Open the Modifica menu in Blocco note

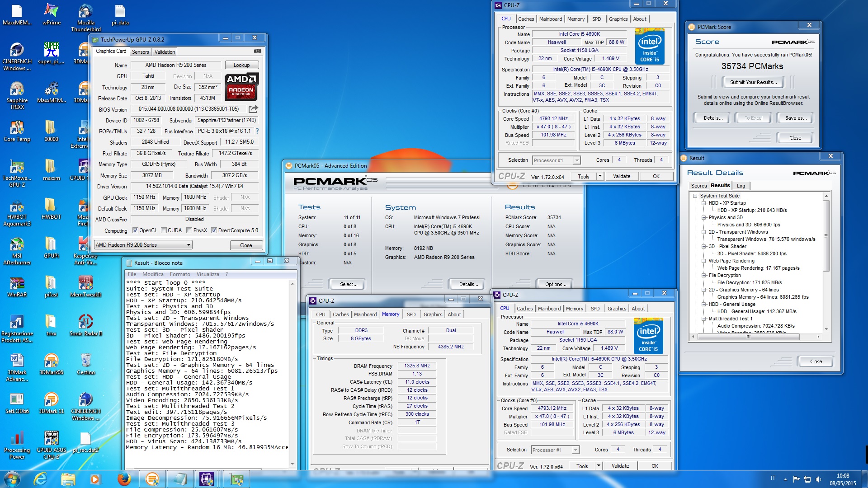pyautogui.click(x=153, y=274)
